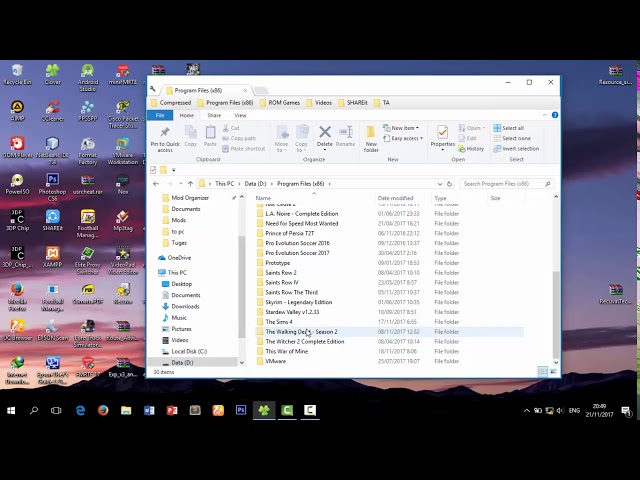Image resolution: width=640 pixels, height=480 pixels.
Task: Go up one folder level arrow
Action: tap(190, 184)
